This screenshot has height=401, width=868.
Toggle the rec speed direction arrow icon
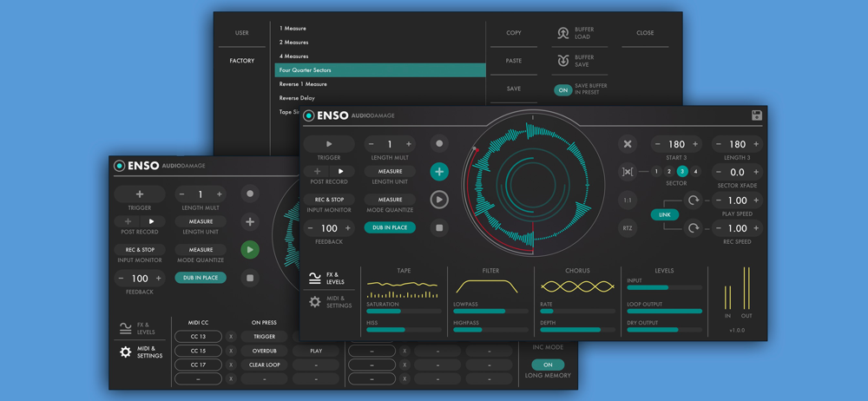click(693, 227)
